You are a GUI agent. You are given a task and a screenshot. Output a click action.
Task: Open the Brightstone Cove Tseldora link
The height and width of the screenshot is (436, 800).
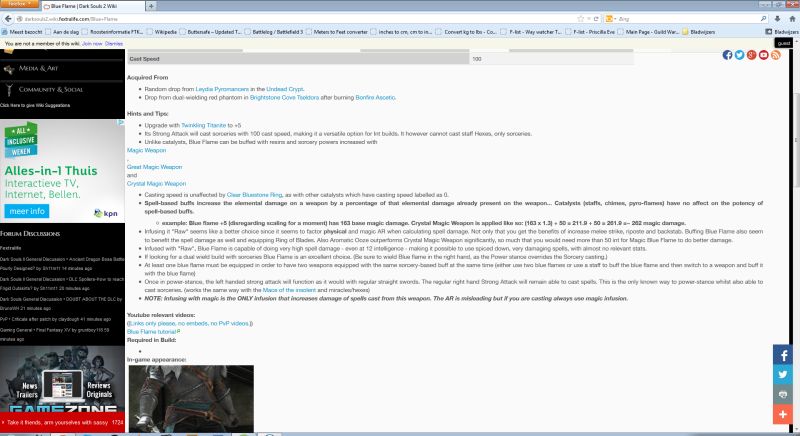coord(284,97)
